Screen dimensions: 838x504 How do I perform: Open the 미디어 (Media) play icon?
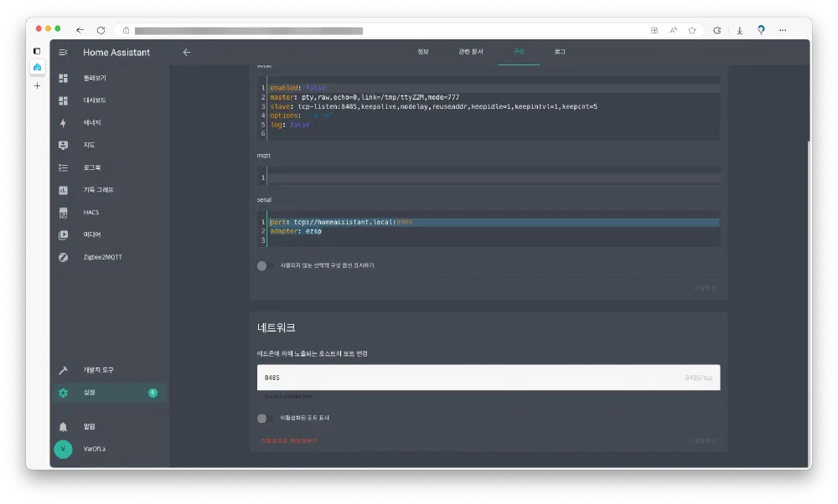tap(63, 235)
